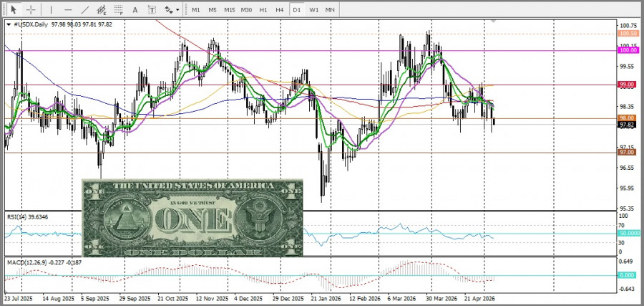This screenshot has width=644, height=306.
Task: Click the 100.00 magenta price level label
Action: pos(628,49)
